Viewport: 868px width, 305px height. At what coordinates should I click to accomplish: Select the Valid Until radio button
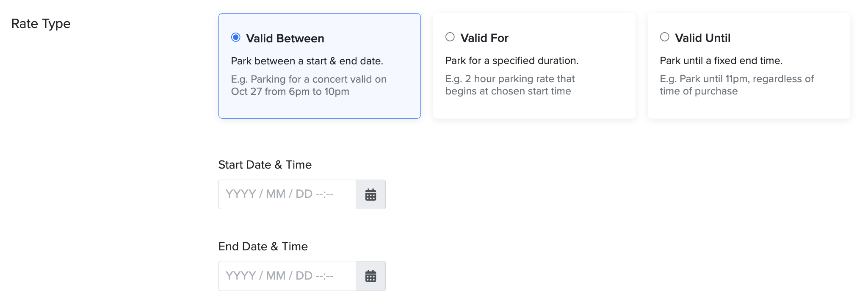tap(665, 37)
